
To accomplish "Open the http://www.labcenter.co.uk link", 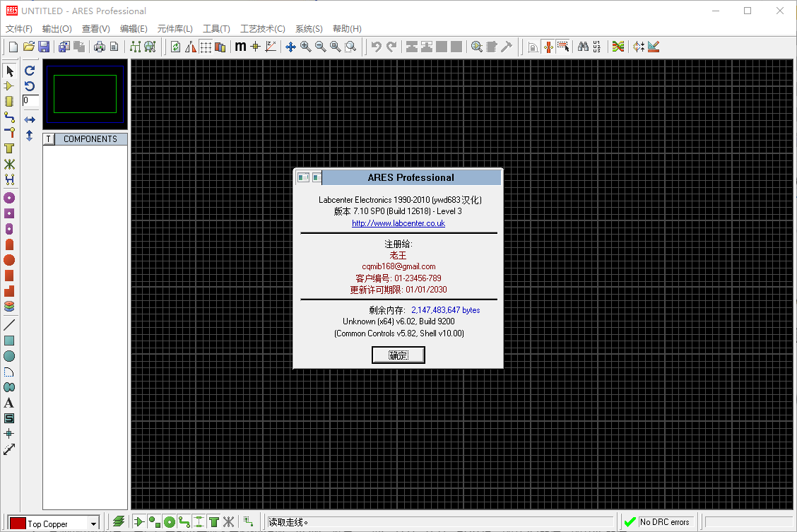I will [398, 223].
